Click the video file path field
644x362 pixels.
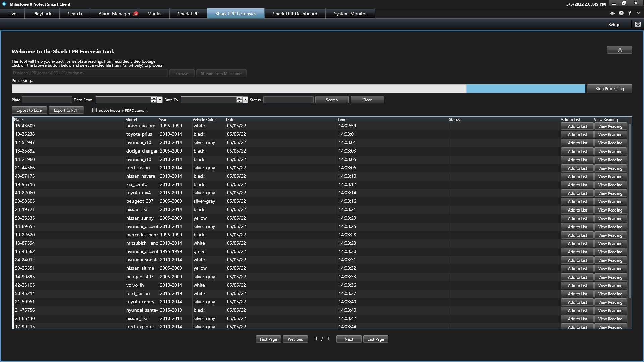tap(90, 73)
